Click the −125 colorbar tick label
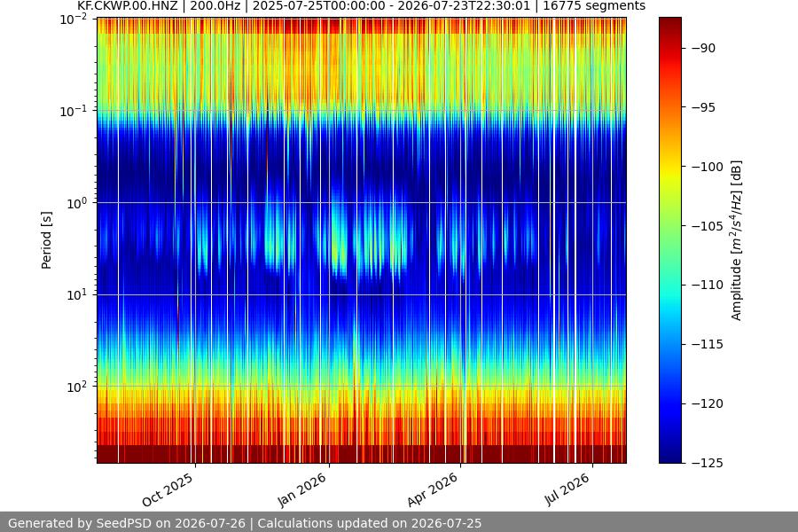798x532 pixels. tap(707, 463)
